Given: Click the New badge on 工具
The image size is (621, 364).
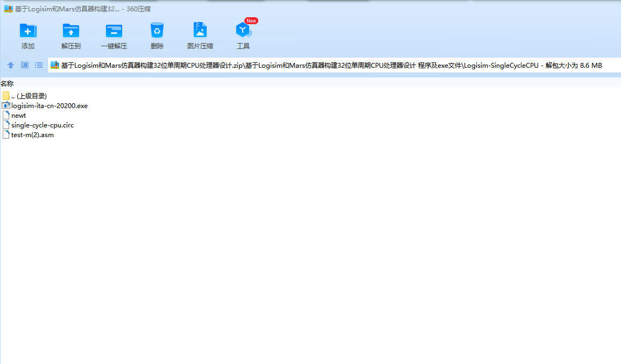Looking at the screenshot, I should tap(251, 20).
